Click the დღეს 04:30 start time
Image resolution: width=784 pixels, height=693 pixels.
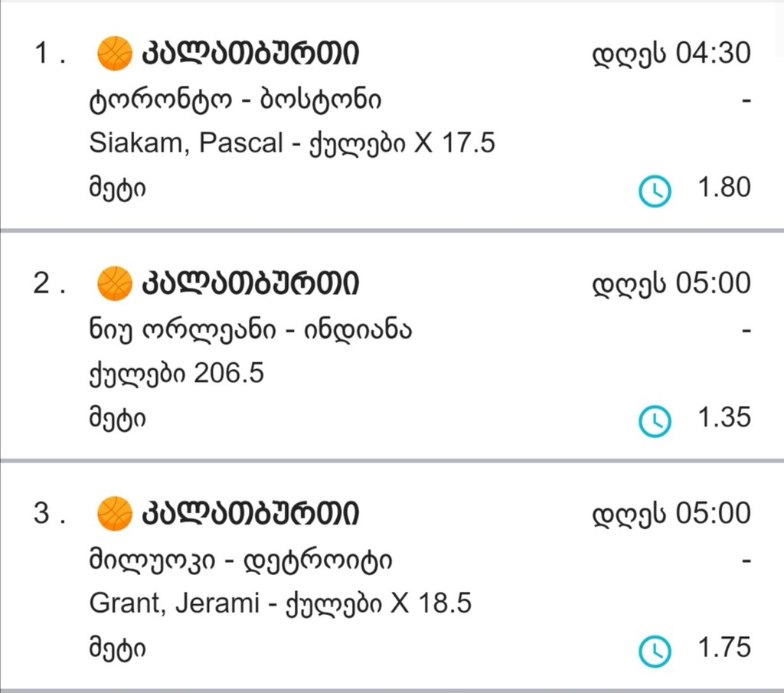point(671,54)
